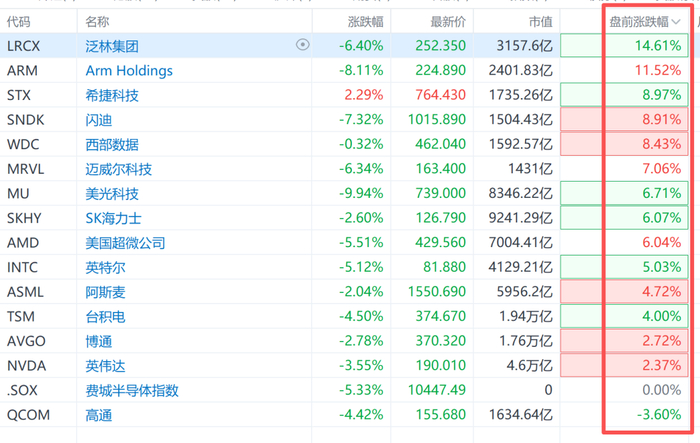The width and height of the screenshot is (700, 443).
Task: Click the 1550.690 latest price
Action: pos(437,291)
